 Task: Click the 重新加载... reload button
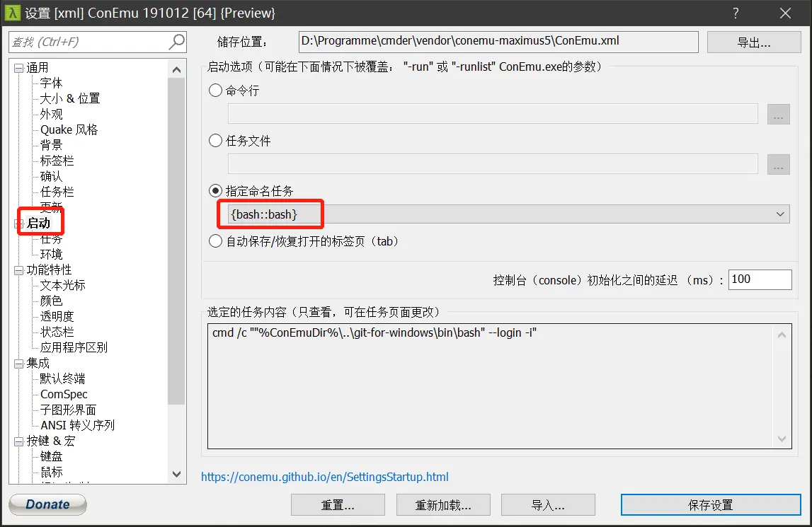443,505
